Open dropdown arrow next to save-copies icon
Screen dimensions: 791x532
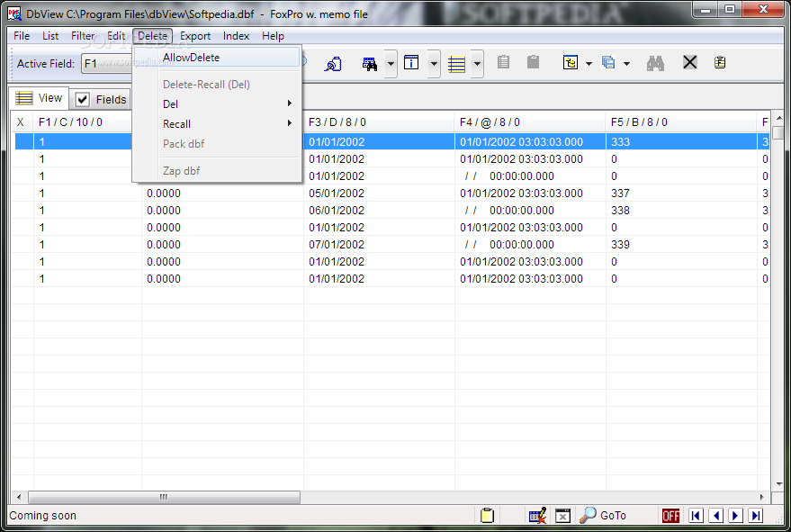coord(626,64)
